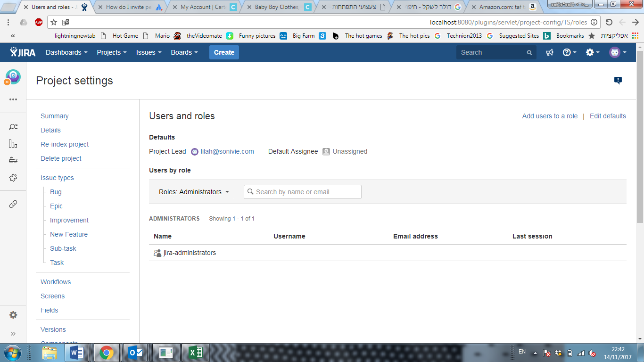Open the Dashboards menu
Viewport: 644px width, 362px height.
(x=66, y=52)
